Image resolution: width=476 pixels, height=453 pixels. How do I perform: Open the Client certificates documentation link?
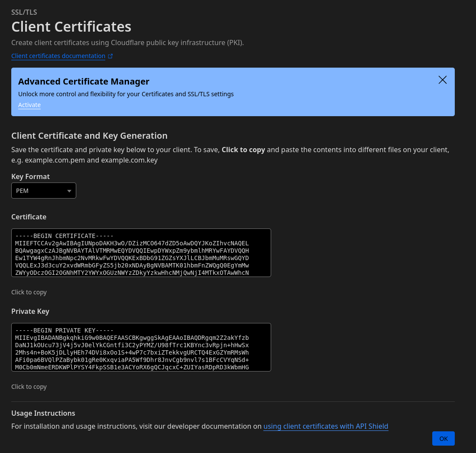[x=58, y=56]
